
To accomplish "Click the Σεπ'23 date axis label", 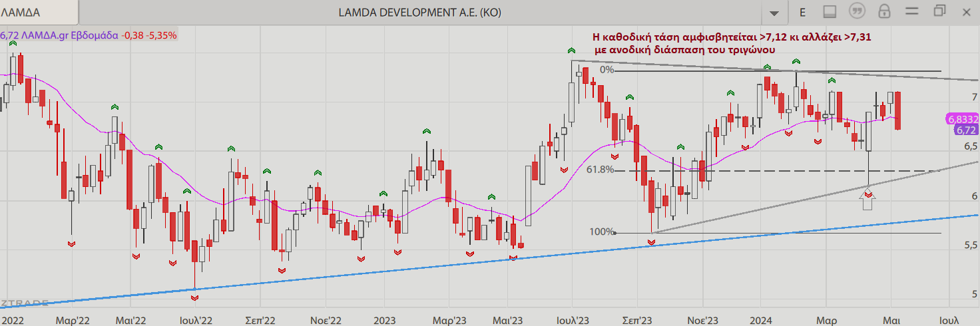I will tap(638, 320).
